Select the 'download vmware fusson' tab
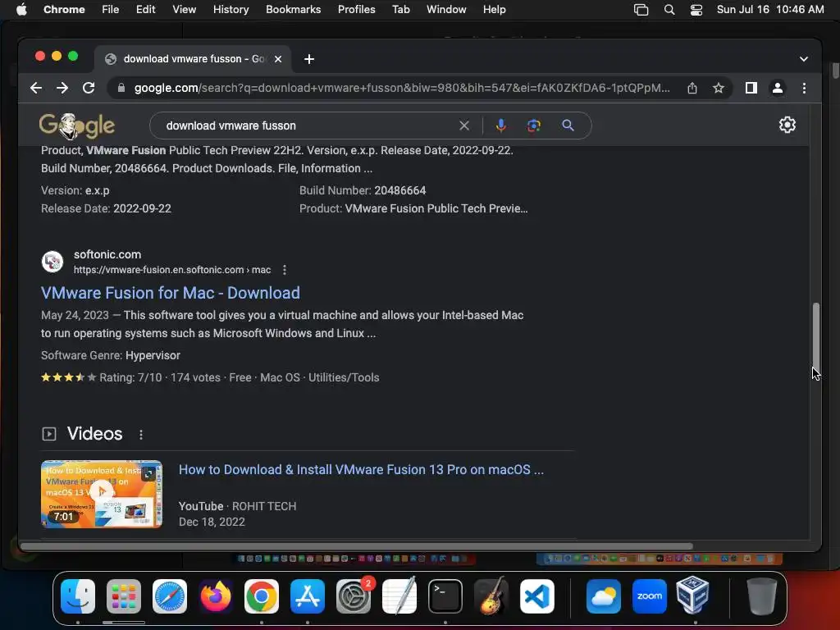 pos(193,59)
